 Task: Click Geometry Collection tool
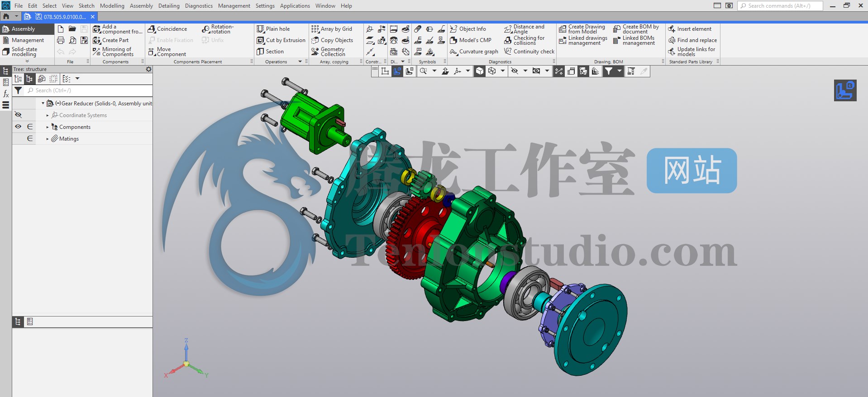coord(328,52)
